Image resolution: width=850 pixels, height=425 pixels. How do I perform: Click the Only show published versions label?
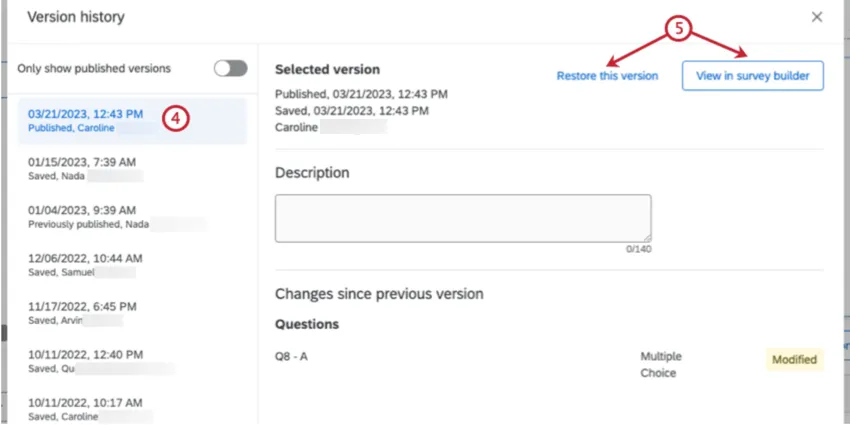coord(94,69)
